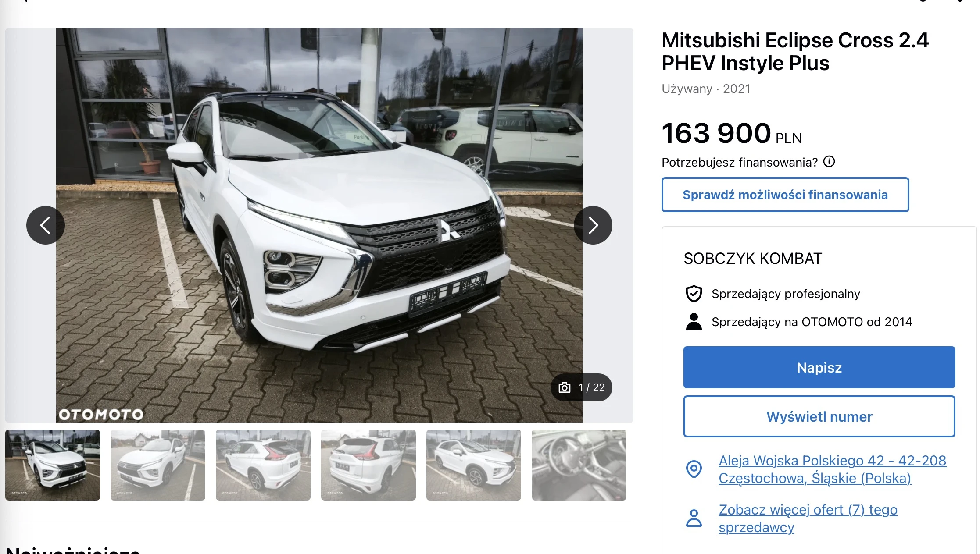
Task: Reveal phone with Wyświetl numer
Action: click(819, 416)
